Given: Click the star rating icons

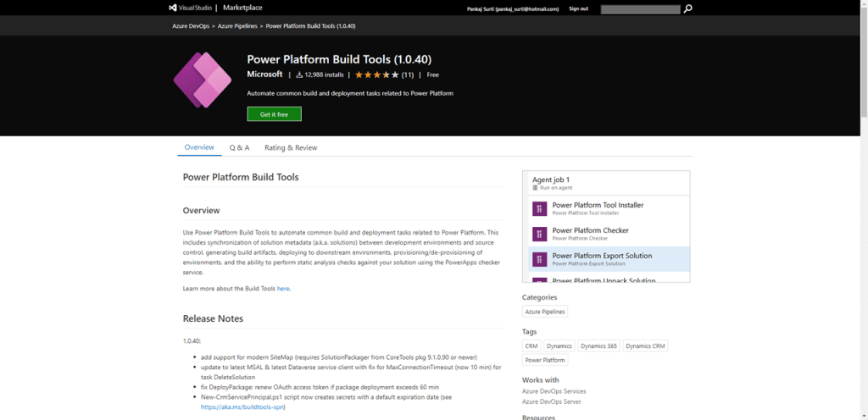Looking at the screenshot, I should (x=376, y=75).
